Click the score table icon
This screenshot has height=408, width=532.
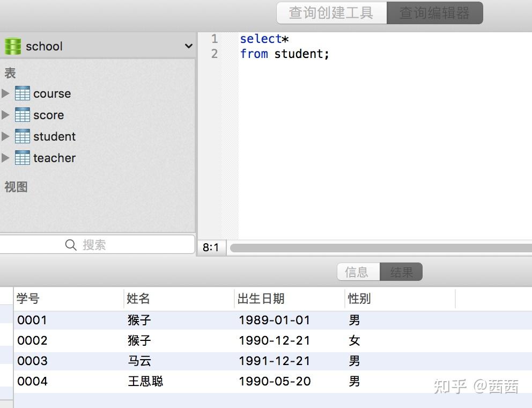coord(22,115)
